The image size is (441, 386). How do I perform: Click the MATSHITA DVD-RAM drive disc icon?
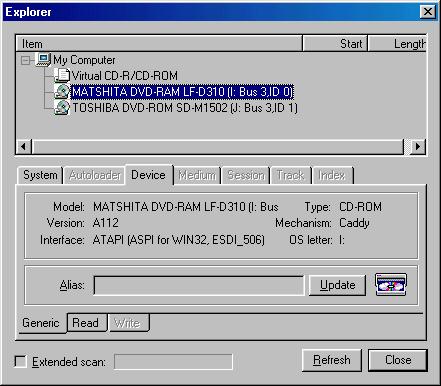[62, 92]
